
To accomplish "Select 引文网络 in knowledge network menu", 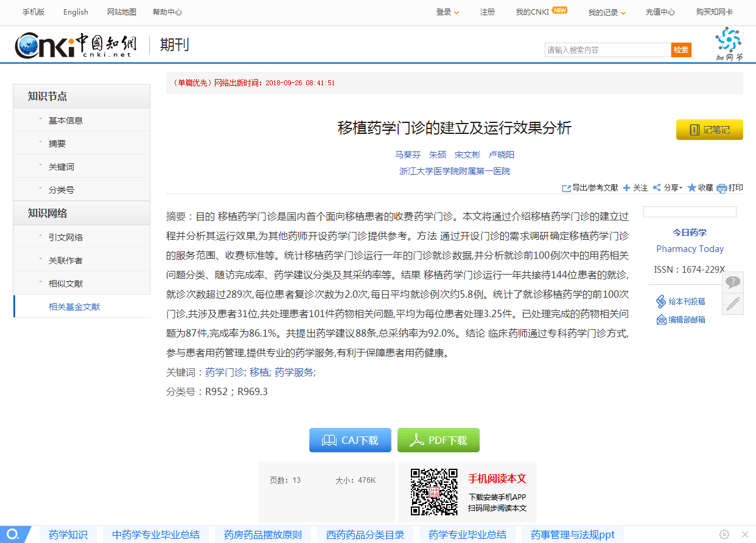I will (66, 237).
